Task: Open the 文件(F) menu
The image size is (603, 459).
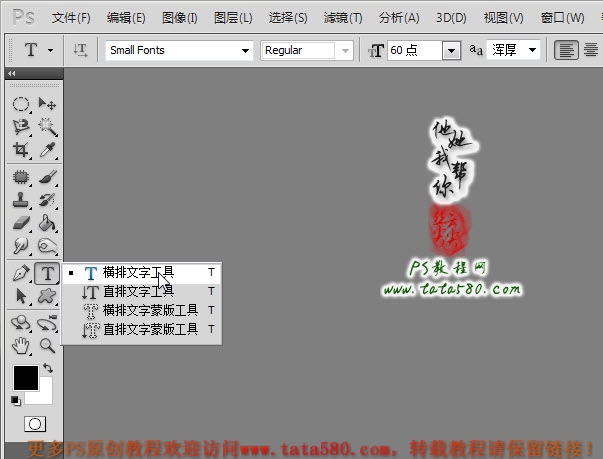Action: pos(71,18)
